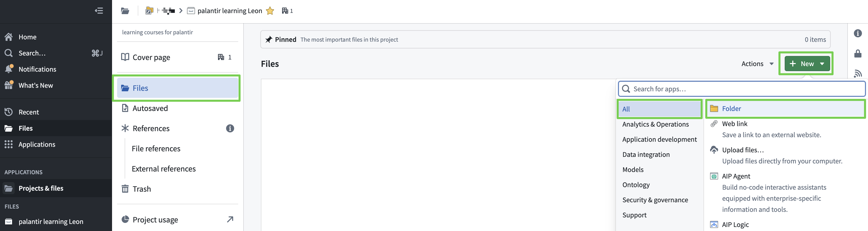Click the green New button

pyautogui.click(x=807, y=64)
